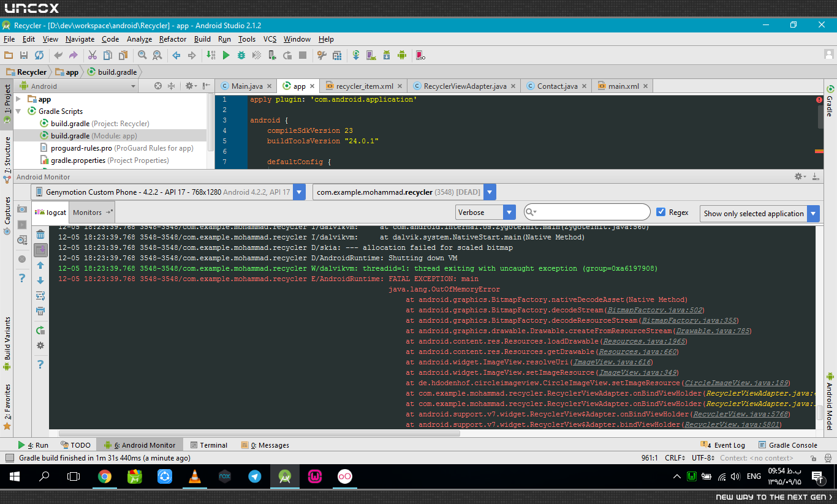This screenshot has width=837, height=504.
Task: Open Google Chrome from the taskbar
Action: pos(104,476)
